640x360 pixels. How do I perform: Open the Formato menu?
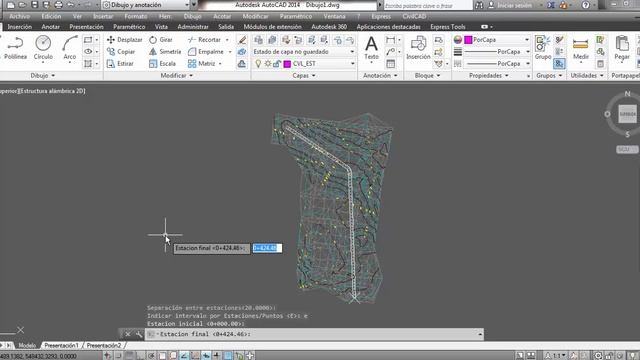tap(136, 16)
